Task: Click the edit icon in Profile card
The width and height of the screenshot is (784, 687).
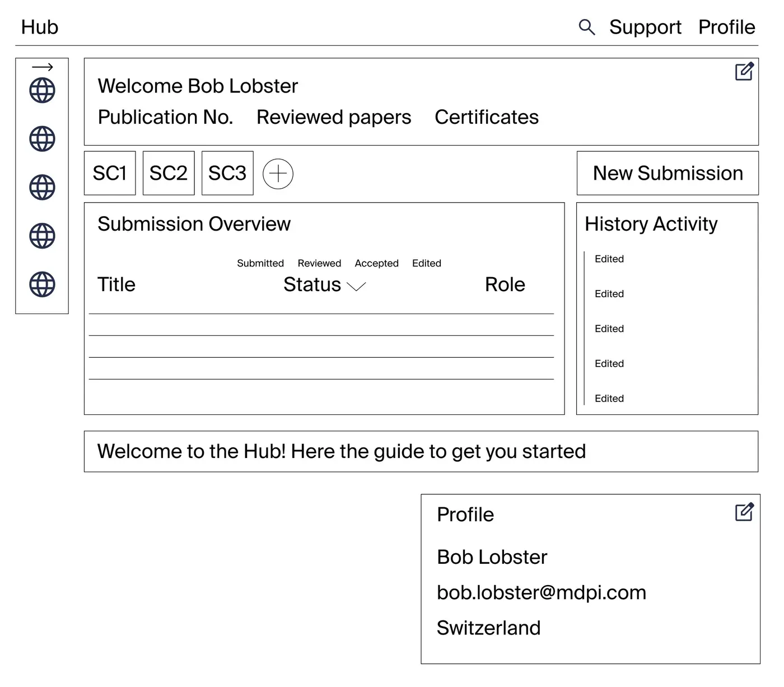Action: point(744,512)
